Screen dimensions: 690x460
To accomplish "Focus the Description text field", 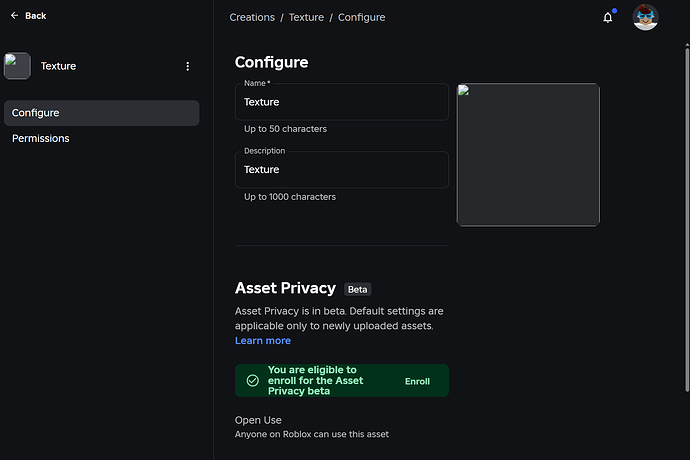I will coord(342,170).
